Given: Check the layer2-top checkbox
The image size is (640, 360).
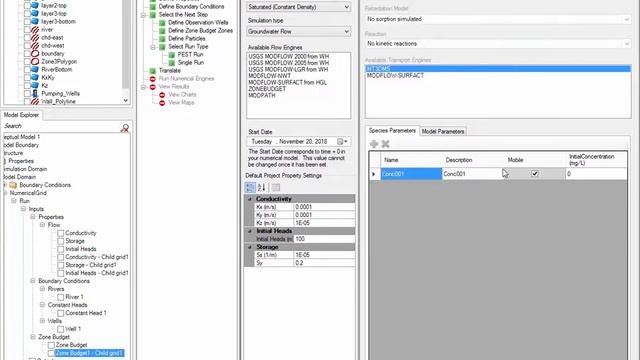Looking at the screenshot, I should [x=27, y=6].
